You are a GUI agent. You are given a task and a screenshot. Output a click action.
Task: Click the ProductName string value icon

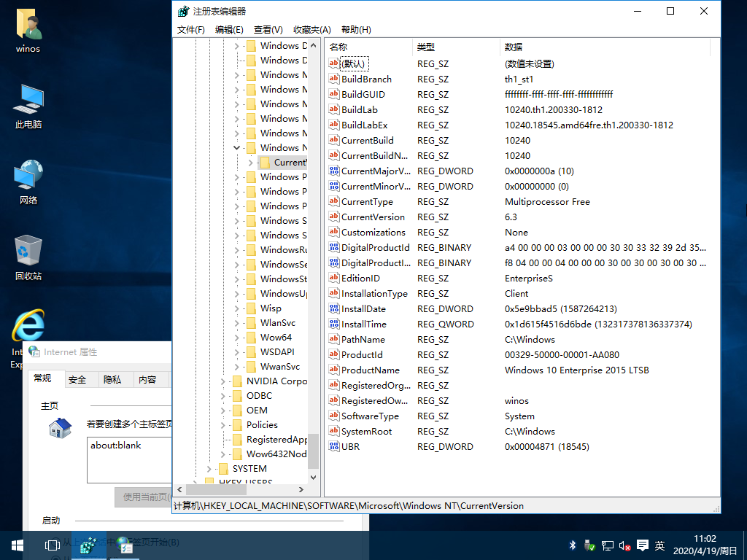tap(334, 370)
